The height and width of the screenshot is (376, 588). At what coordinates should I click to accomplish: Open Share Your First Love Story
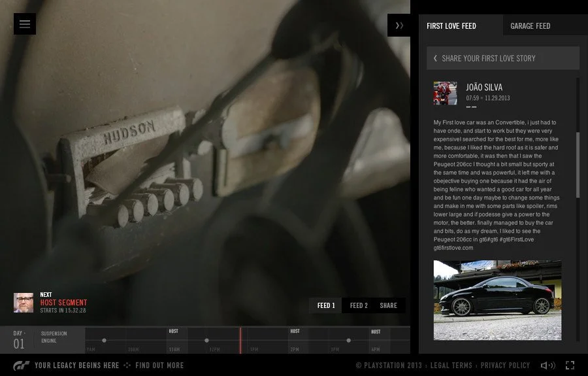click(503, 58)
